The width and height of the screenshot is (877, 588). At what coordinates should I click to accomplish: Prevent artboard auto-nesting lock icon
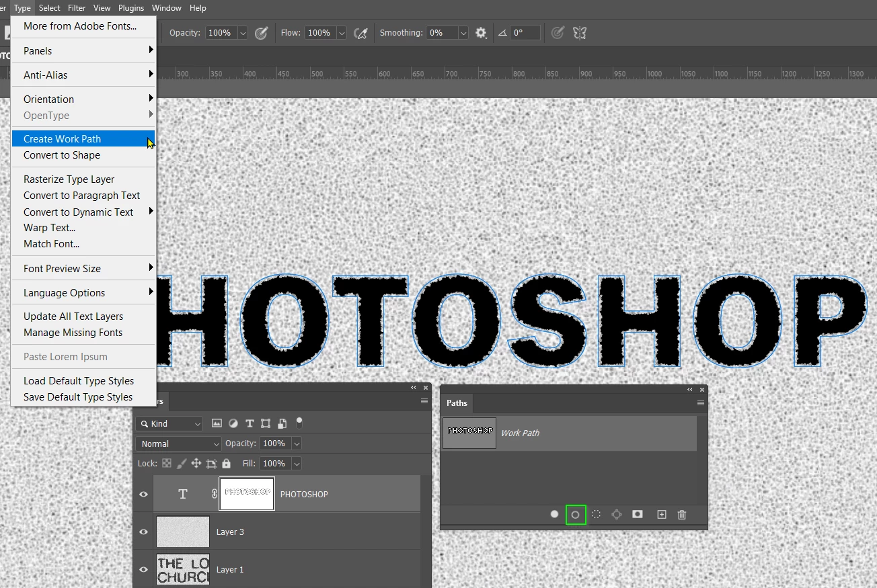click(x=211, y=464)
